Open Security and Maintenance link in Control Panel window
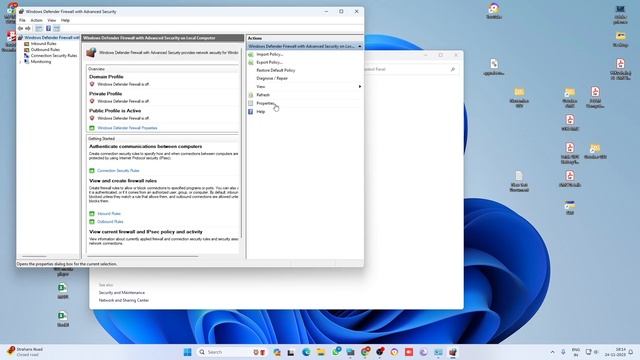Screen dimensions: 640x360 [122, 293]
